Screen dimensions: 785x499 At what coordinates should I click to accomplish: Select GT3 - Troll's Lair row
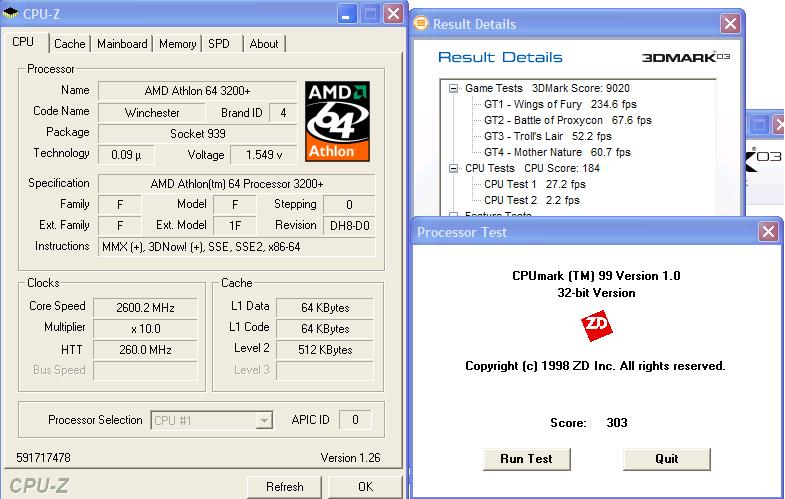[x=548, y=136]
